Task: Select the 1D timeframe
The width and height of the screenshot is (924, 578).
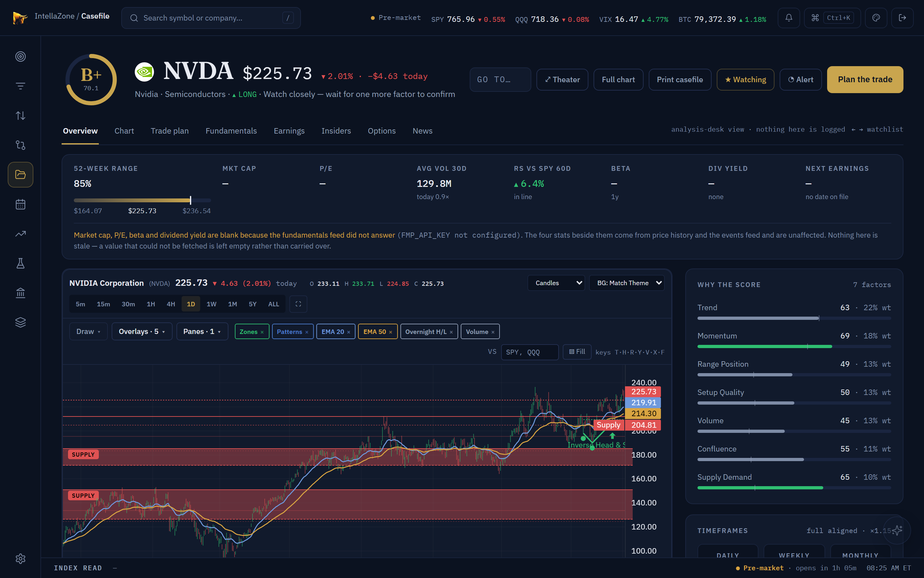Action: tap(191, 304)
